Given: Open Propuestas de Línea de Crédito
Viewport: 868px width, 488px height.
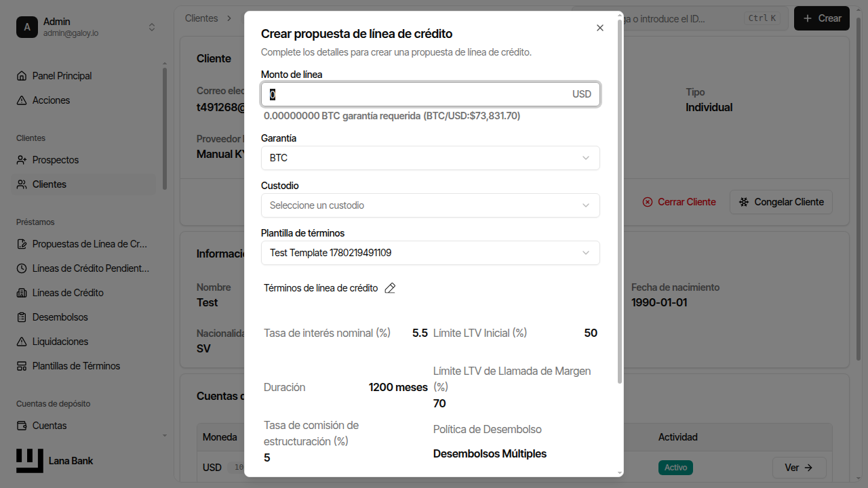Looking at the screenshot, I should tap(83, 244).
